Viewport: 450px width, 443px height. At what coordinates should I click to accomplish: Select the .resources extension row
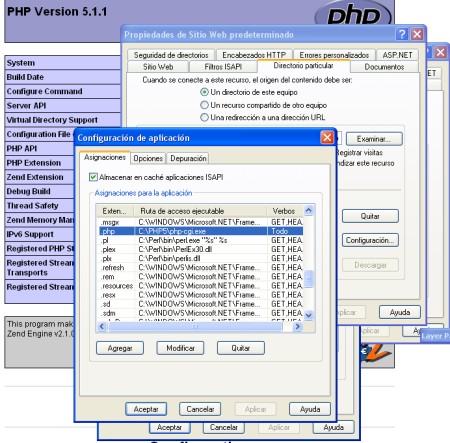201,286
